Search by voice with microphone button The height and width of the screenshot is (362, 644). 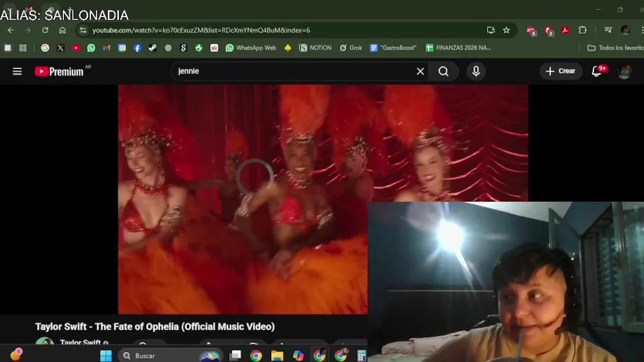[476, 71]
